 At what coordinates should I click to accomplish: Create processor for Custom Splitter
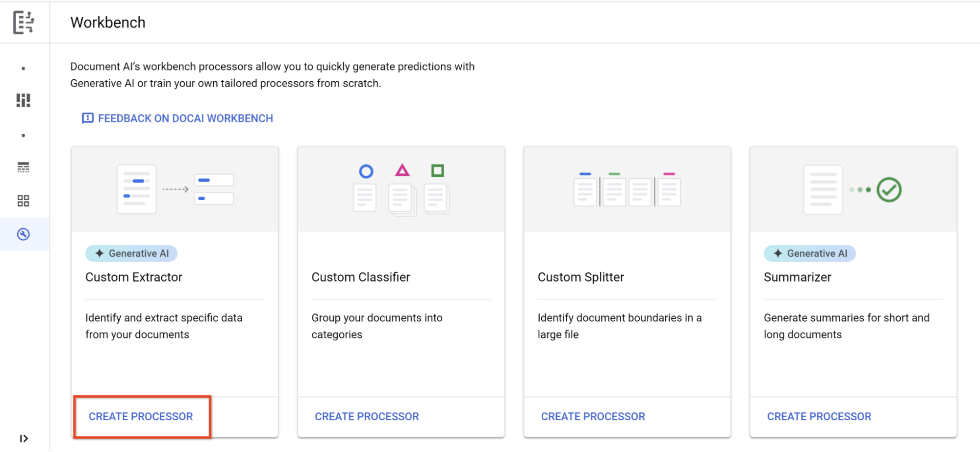click(x=593, y=416)
